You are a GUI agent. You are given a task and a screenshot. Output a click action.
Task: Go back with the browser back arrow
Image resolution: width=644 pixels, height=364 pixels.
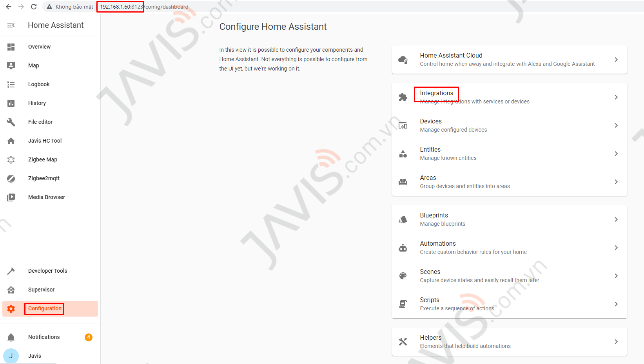9,7
